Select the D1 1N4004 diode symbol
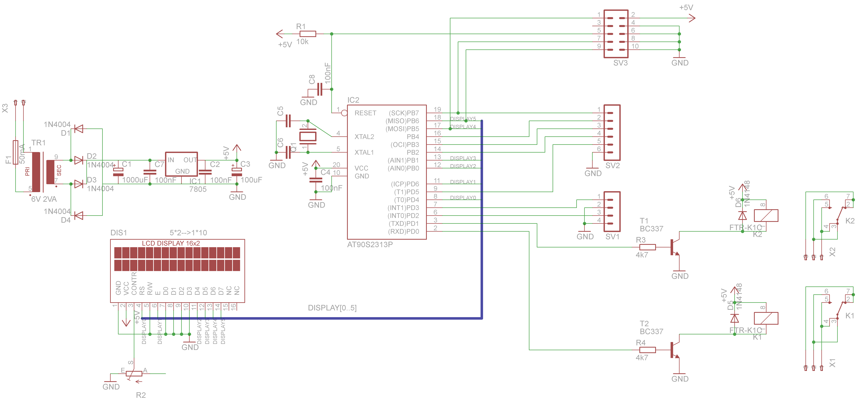868x402 pixels. 79,129
